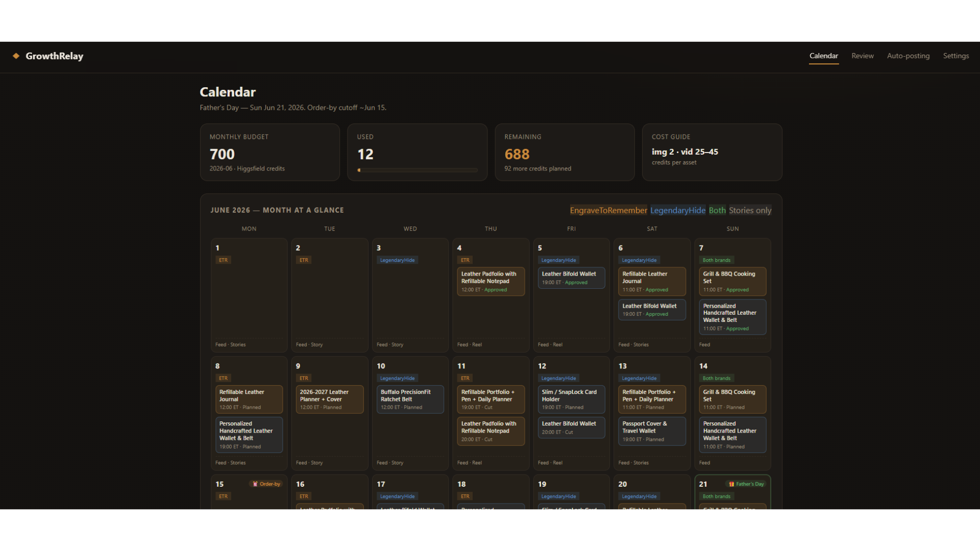
Task: Open the Auto-posting tab
Action: pyautogui.click(x=908, y=56)
